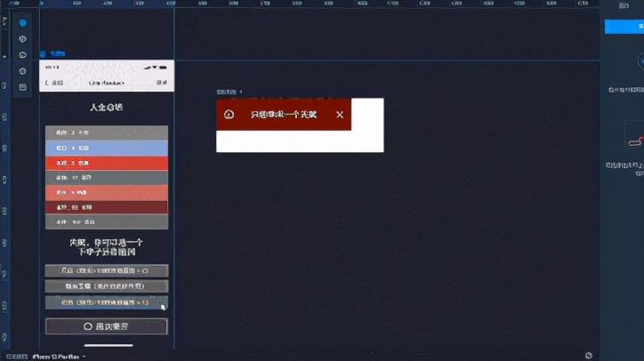This screenshot has width=644, height=361.
Task: Click the outlined button with circle icon
Action: pos(107,326)
